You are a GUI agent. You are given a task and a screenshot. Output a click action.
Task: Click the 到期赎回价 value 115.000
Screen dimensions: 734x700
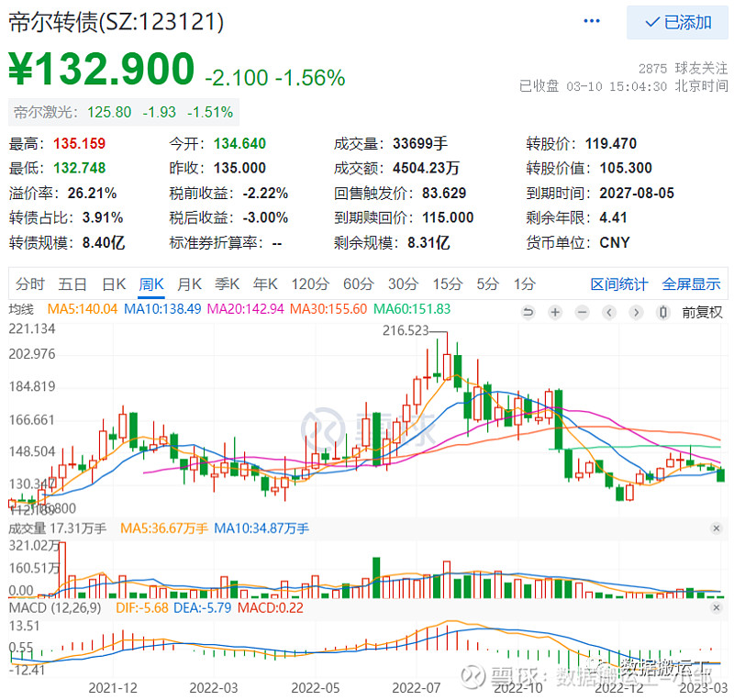tap(448, 217)
